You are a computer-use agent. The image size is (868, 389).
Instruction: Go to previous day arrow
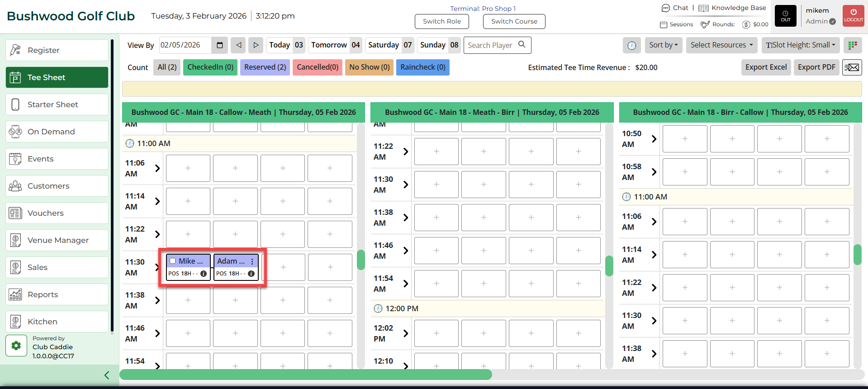(239, 45)
